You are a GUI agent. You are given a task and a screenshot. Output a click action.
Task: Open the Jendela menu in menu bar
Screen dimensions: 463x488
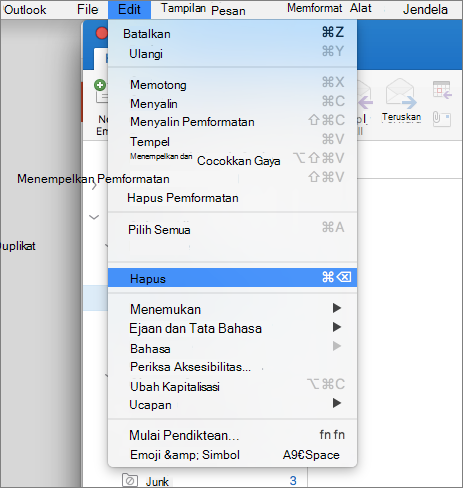tap(425, 9)
